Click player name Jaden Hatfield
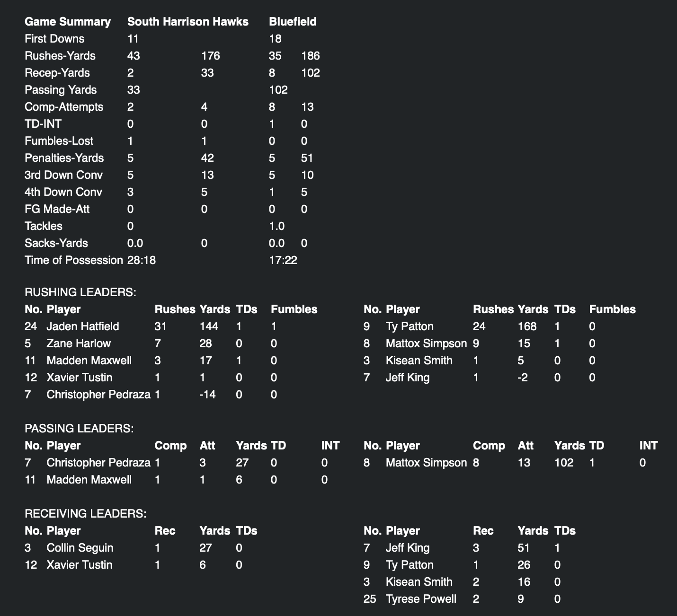Viewport: 677px width, 616px height. (x=83, y=326)
